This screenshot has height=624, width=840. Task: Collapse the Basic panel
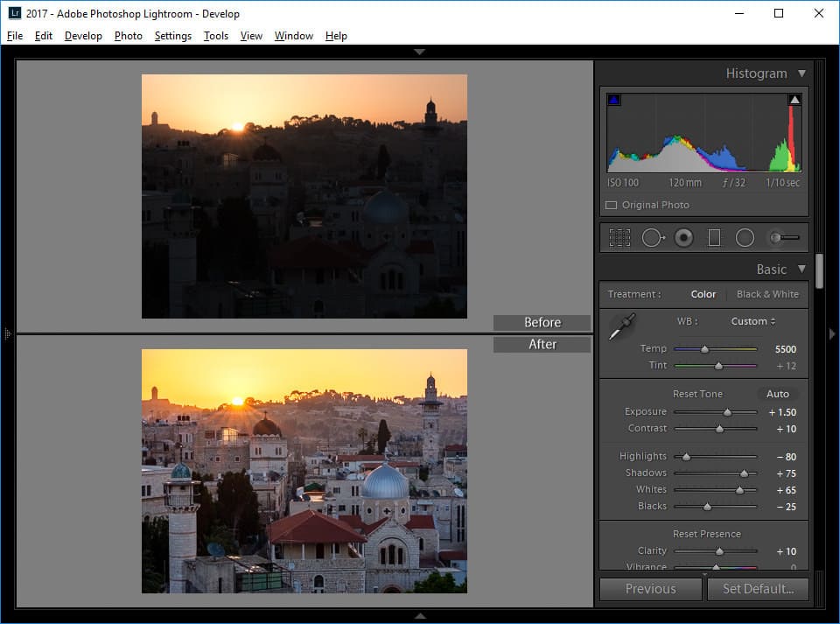[x=802, y=270]
